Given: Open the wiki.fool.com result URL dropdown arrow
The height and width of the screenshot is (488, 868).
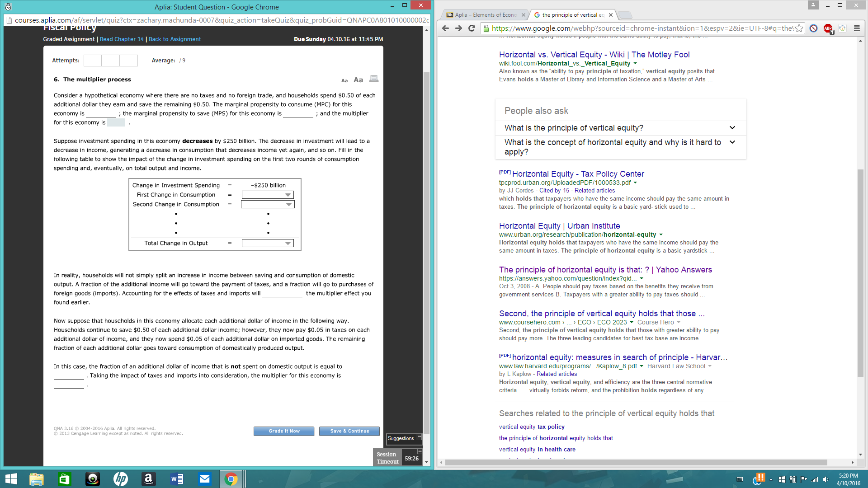Looking at the screenshot, I should tap(635, 64).
